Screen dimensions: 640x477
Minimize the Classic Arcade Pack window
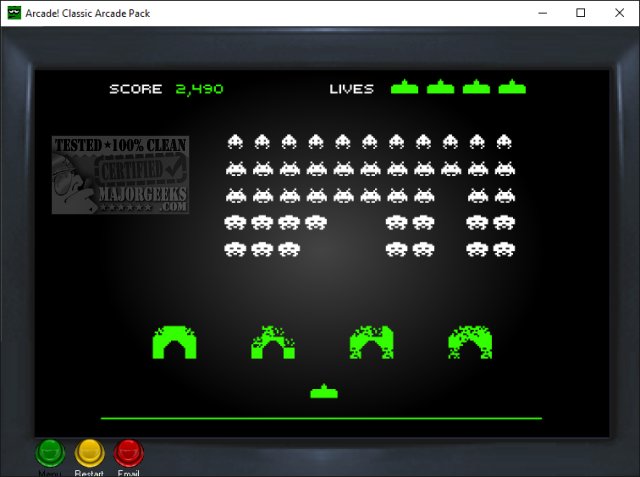(x=542, y=13)
